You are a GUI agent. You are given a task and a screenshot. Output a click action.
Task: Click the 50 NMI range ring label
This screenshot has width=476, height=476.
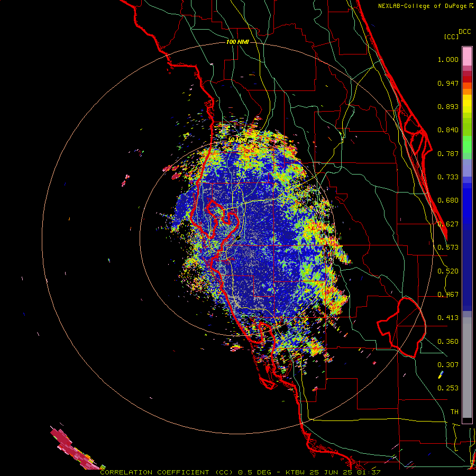pos(237,140)
